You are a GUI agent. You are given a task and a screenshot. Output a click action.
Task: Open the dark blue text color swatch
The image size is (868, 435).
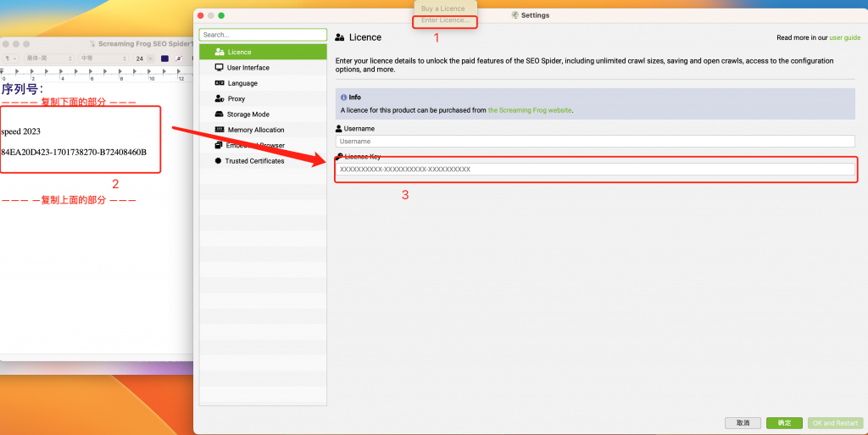click(x=165, y=59)
